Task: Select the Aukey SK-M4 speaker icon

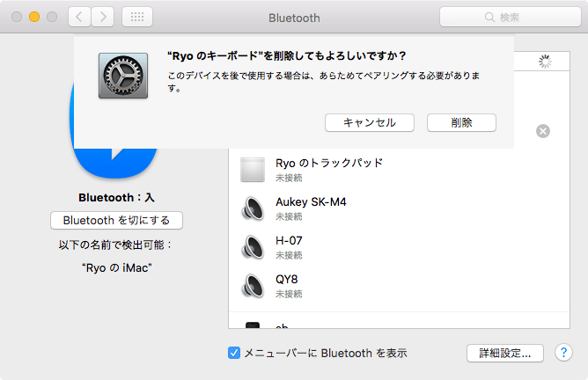Action: click(253, 208)
